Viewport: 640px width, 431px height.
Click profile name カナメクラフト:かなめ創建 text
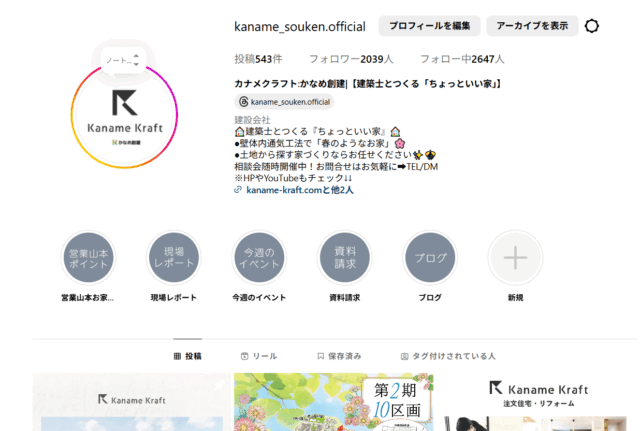367,84
